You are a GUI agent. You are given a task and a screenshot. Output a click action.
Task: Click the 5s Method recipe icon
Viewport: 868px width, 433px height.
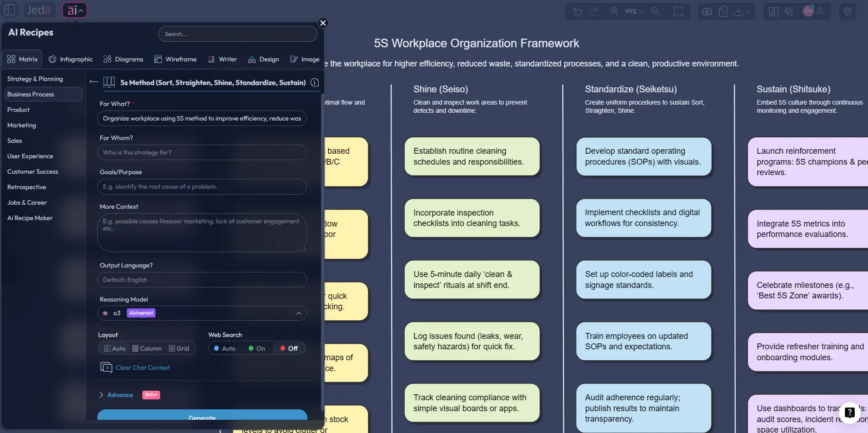(109, 82)
